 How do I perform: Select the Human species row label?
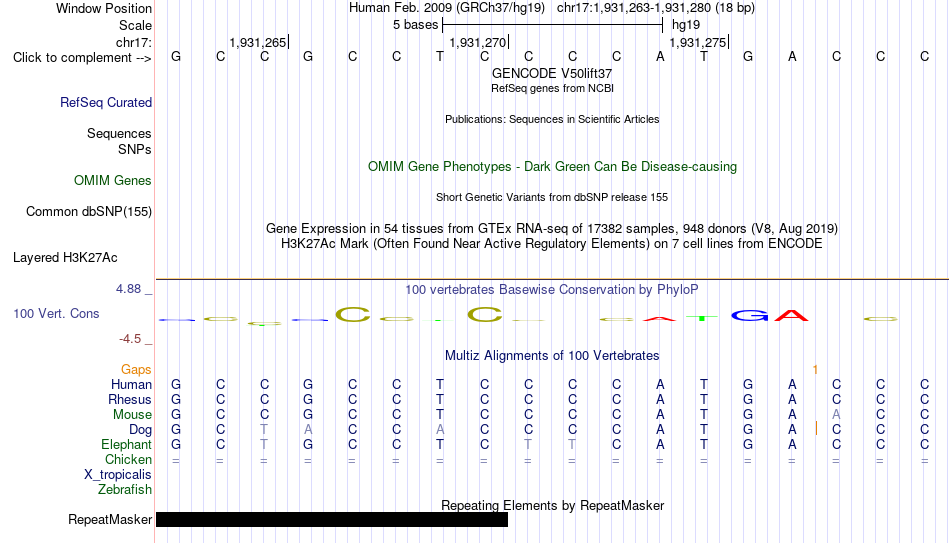coord(131,385)
